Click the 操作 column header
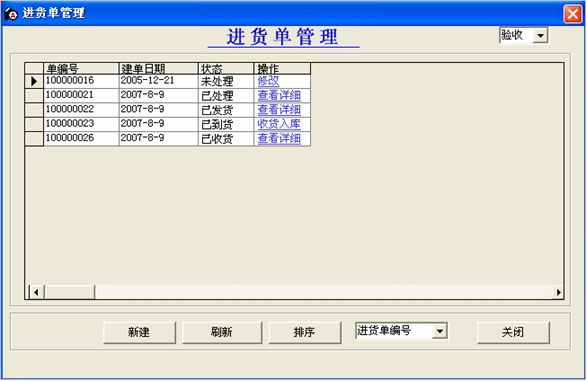Viewport: 587px width, 381px height. (282, 68)
